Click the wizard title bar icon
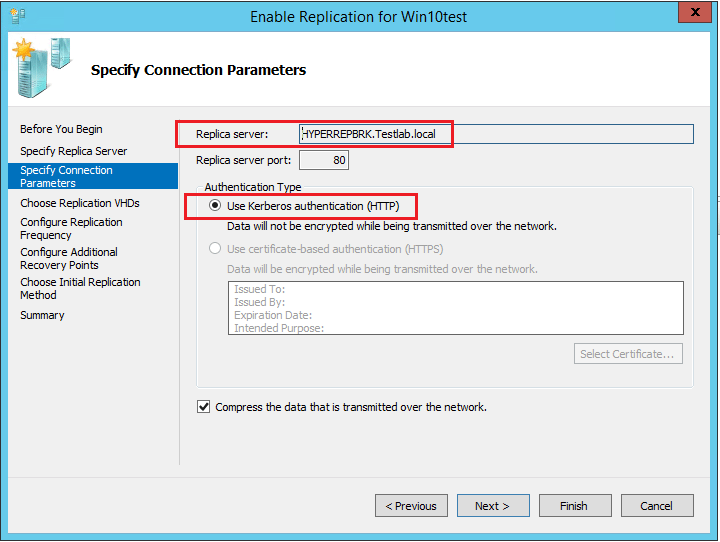Image resolution: width=720 pixels, height=542 pixels. [x=17, y=16]
